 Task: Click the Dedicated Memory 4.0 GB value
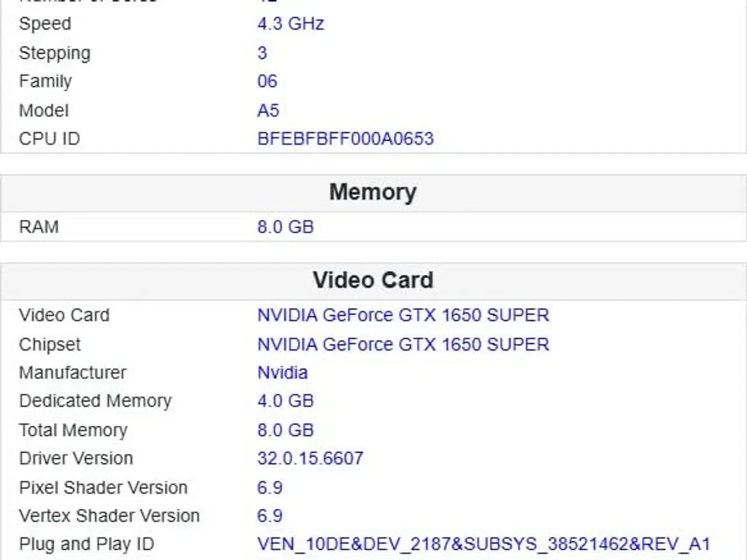(x=285, y=401)
